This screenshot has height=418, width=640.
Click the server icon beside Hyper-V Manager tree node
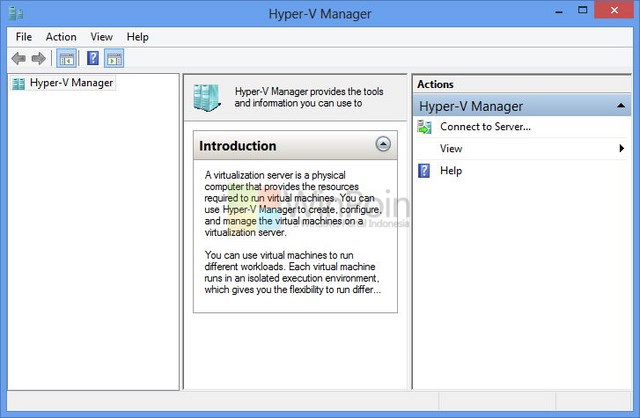coord(18,83)
